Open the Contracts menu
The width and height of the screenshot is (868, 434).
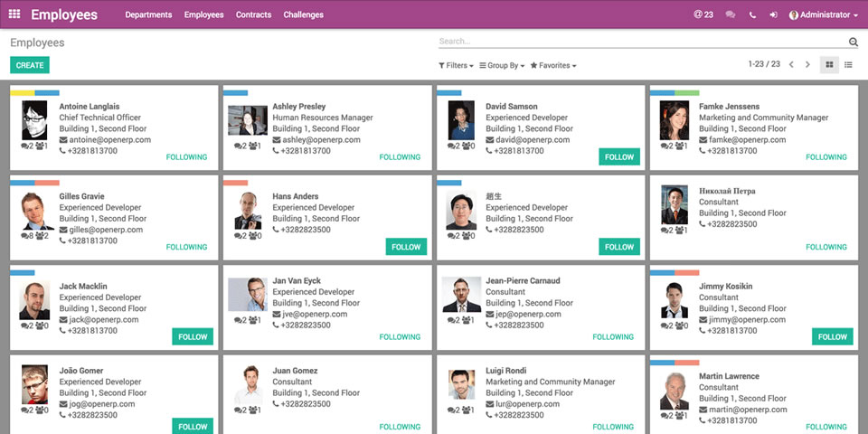pos(253,15)
